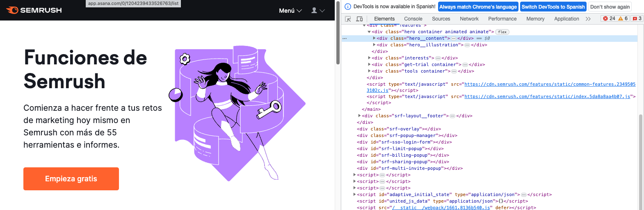644x210 pixels.
Task: Click the Funciones de Semrush heading
Action: pyautogui.click(x=85, y=69)
